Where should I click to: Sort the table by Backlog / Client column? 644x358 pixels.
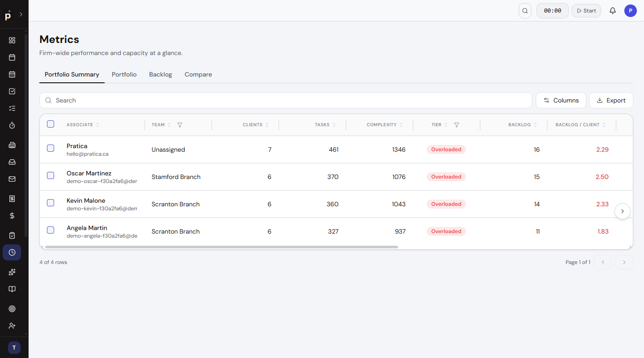(581, 125)
